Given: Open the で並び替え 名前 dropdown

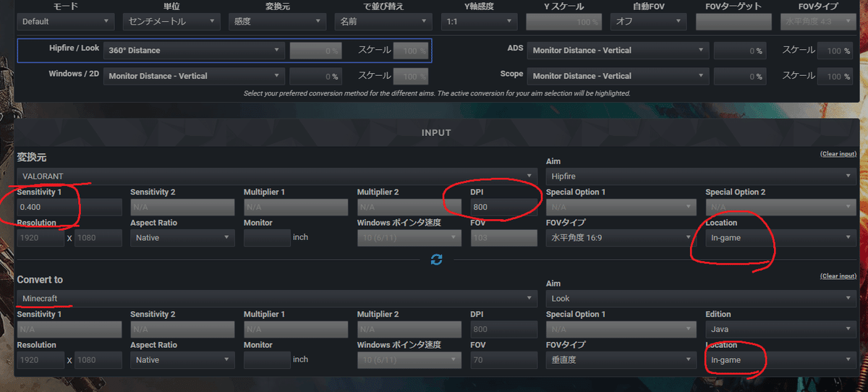Looking at the screenshot, I should click(383, 22).
